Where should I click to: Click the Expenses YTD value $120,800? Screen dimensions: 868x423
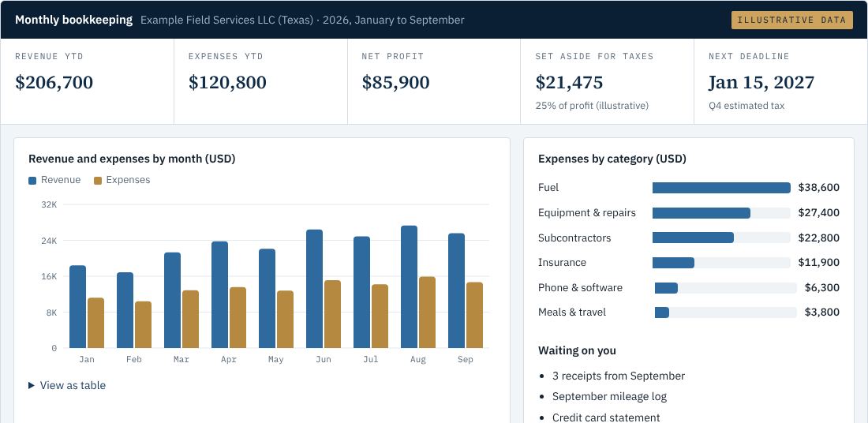pos(227,83)
